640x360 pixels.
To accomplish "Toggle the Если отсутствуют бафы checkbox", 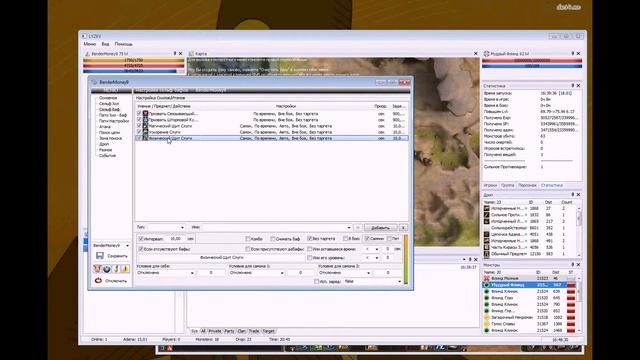I will (x=141, y=249).
